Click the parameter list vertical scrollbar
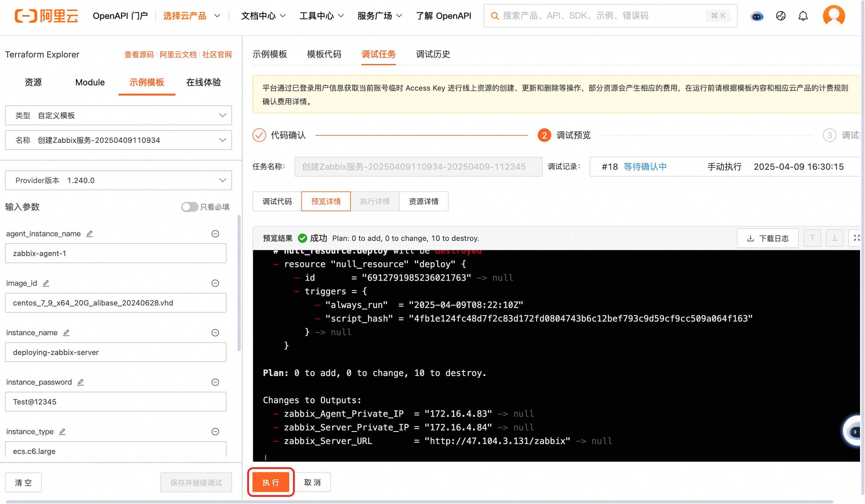This screenshot has width=865, height=504. point(239,283)
